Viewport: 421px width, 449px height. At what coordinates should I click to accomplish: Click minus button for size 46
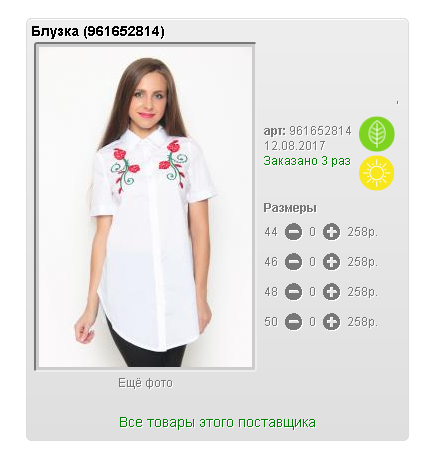pyautogui.click(x=293, y=262)
